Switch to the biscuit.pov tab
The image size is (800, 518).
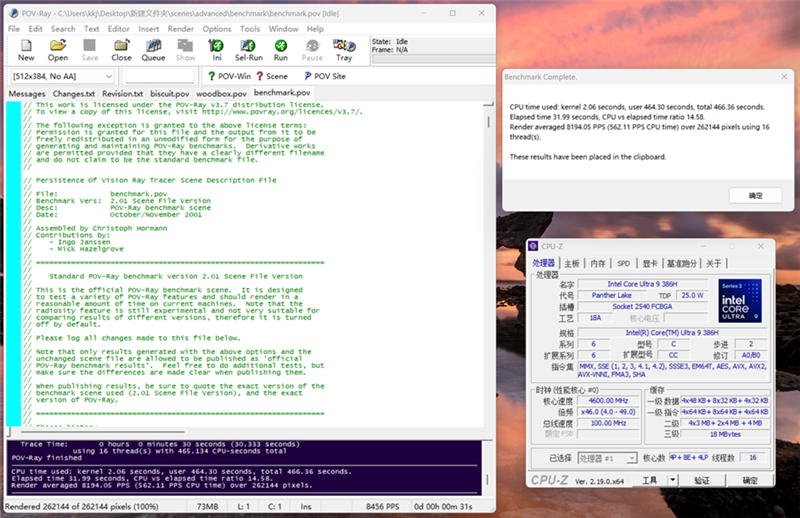coord(170,93)
